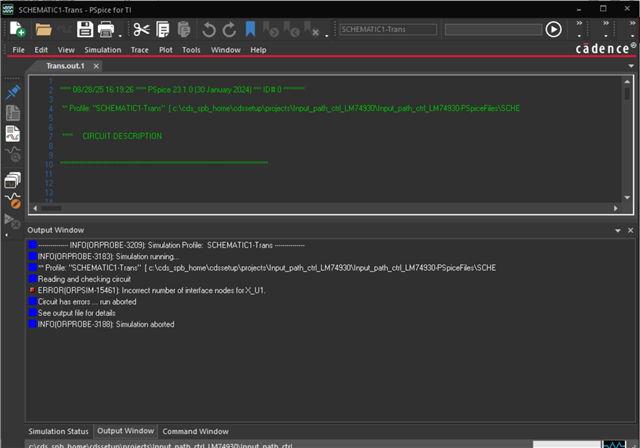Open the document tab list dropdown arrow
This screenshot has height=448, width=640.
(631, 66)
